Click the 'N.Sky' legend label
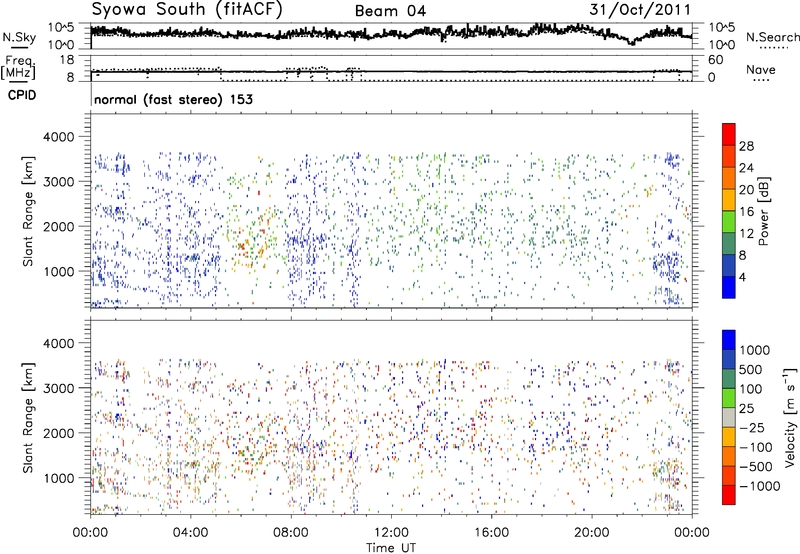 (x=19, y=37)
